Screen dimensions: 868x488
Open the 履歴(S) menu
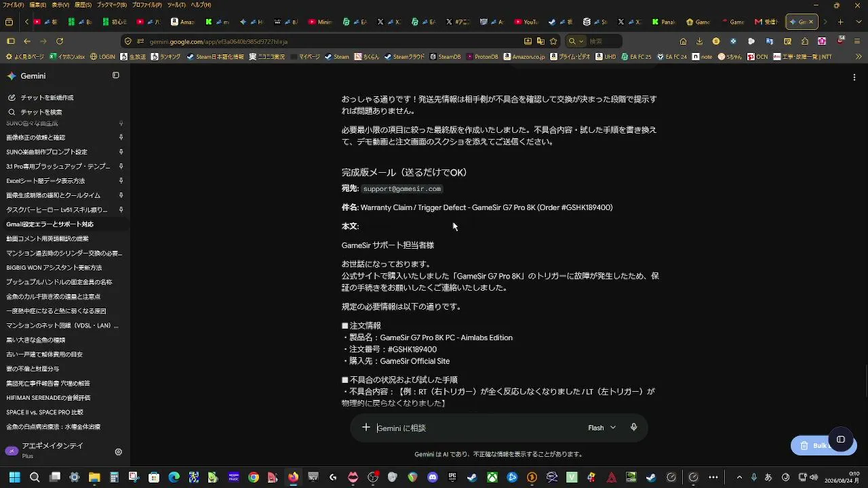83,5
